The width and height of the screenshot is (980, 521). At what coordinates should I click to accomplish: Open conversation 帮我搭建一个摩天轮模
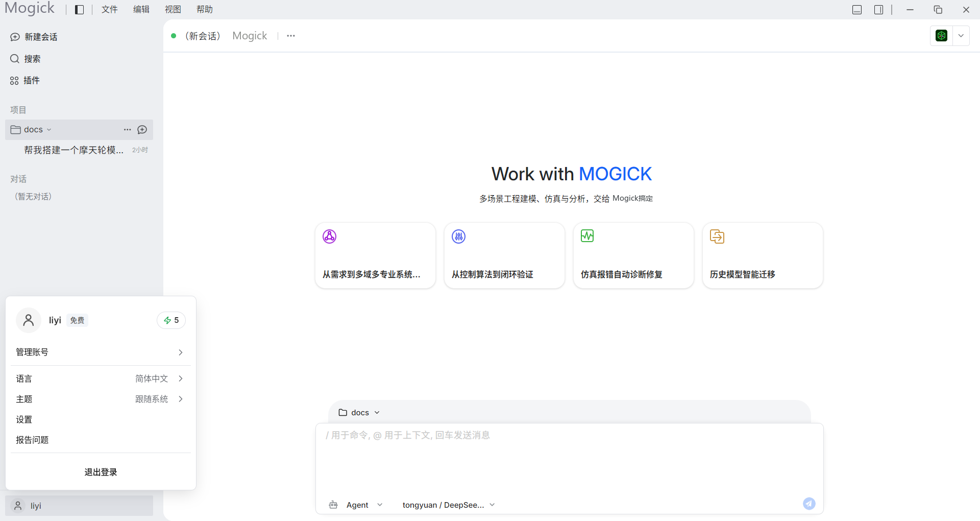coord(80,150)
